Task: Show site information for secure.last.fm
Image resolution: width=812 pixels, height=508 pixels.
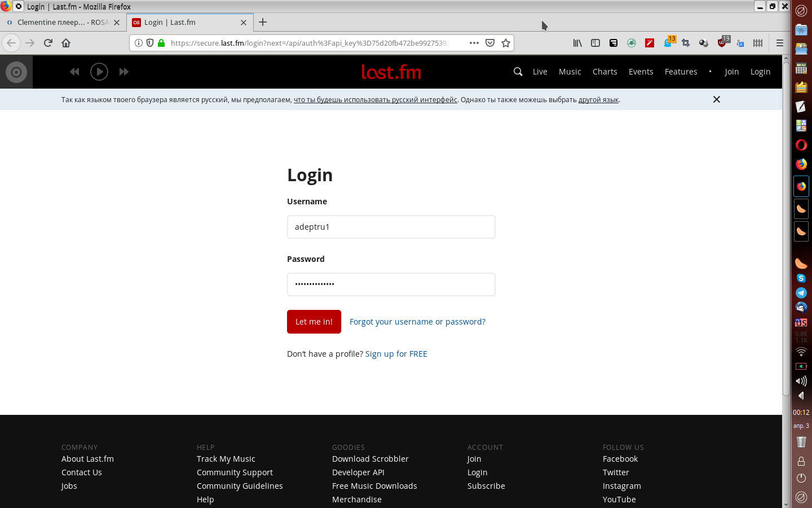Action: 139,43
